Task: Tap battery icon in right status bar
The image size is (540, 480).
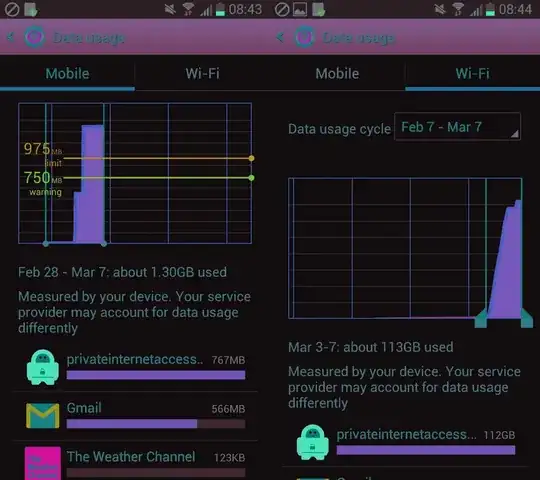Action: (x=490, y=9)
